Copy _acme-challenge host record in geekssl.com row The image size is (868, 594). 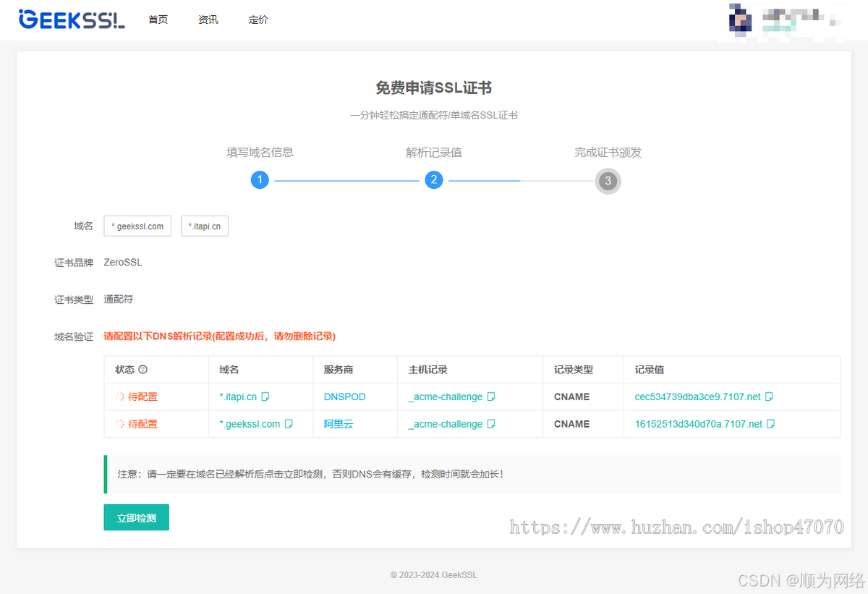[x=491, y=424]
